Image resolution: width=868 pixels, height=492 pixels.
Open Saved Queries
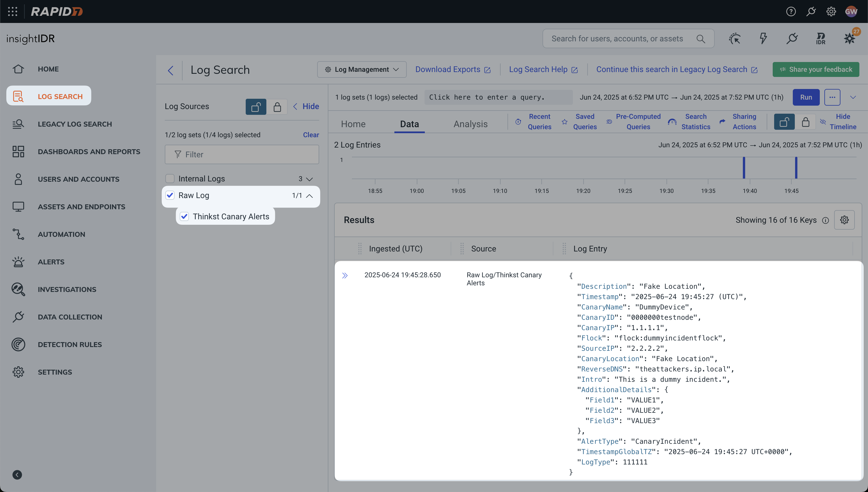(579, 122)
